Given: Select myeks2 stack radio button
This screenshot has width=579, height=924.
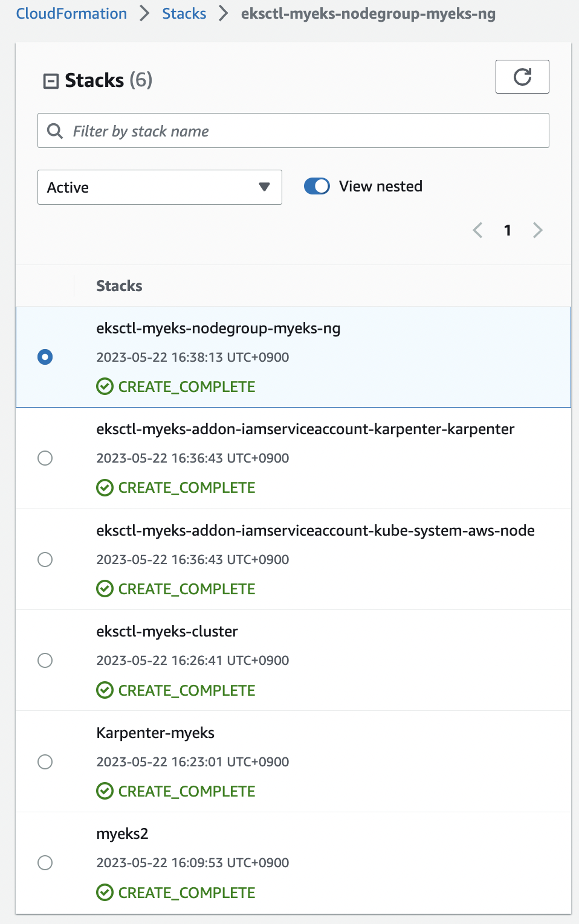Looking at the screenshot, I should [45, 862].
